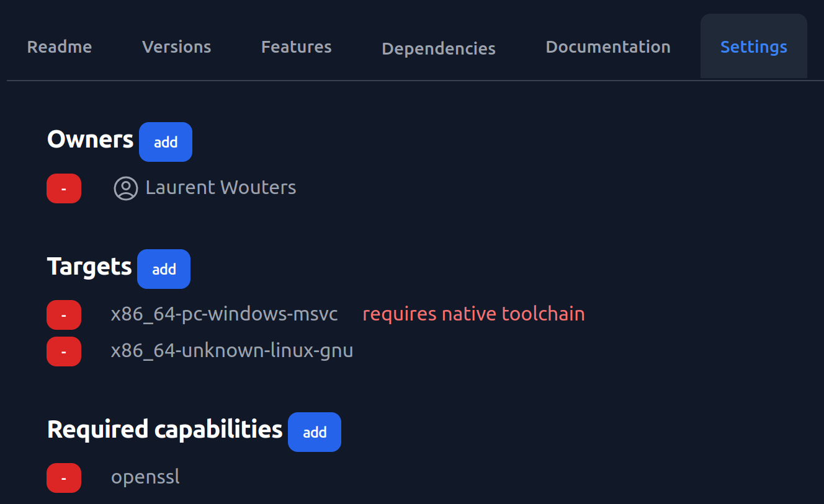Click the user avatar icon beside Laurent Wouters
The width and height of the screenshot is (824, 504).
coord(126,188)
